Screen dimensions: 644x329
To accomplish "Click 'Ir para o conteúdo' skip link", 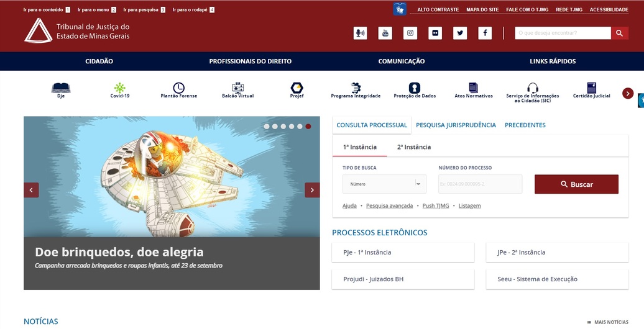I will [x=47, y=10].
